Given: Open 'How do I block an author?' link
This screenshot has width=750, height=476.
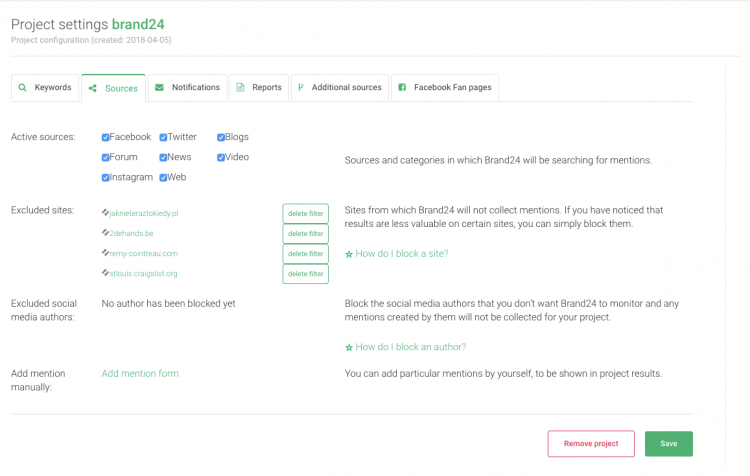Looking at the screenshot, I should [410, 347].
